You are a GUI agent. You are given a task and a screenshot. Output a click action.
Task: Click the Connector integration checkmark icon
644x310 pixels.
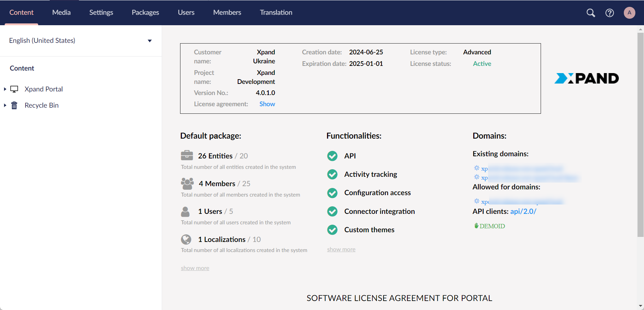(332, 211)
